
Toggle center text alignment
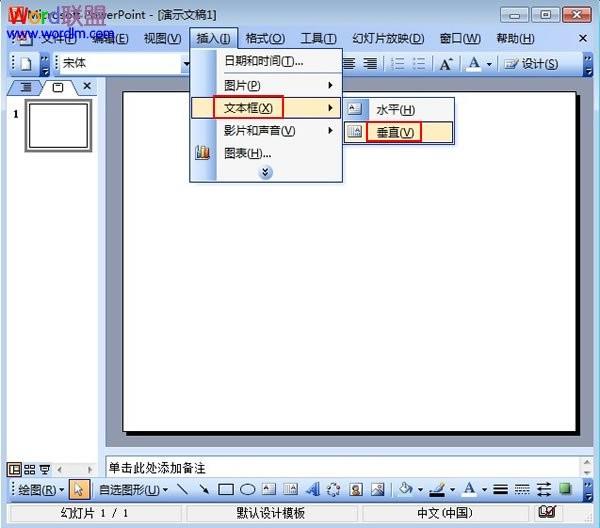(348, 64)
